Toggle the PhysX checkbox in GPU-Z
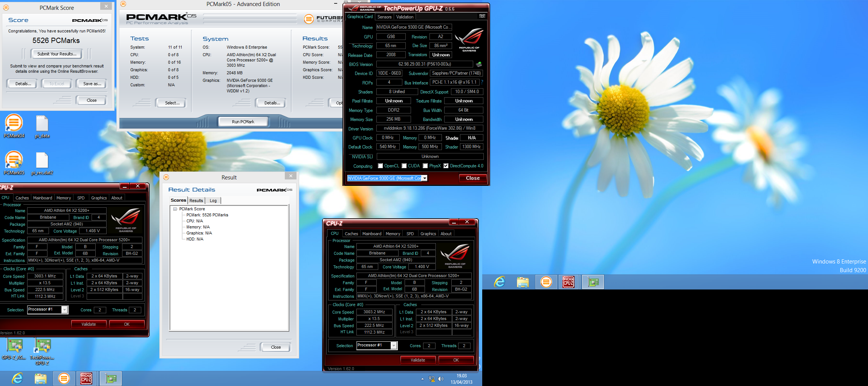The width and height of the screenshot is (868, 386). [x=425, y=166]
